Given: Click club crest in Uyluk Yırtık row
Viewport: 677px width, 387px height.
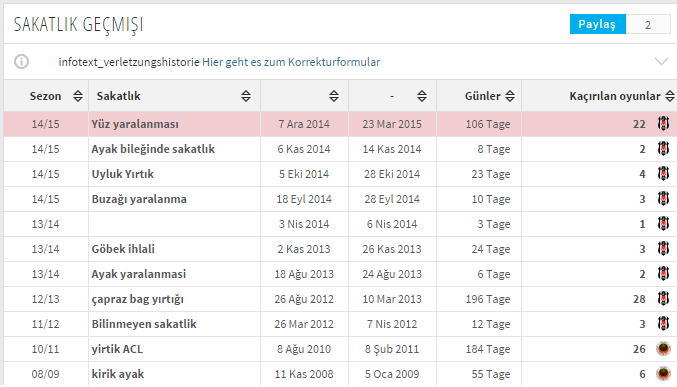Looking at the screenshot, I should click(x=664, y=174).
